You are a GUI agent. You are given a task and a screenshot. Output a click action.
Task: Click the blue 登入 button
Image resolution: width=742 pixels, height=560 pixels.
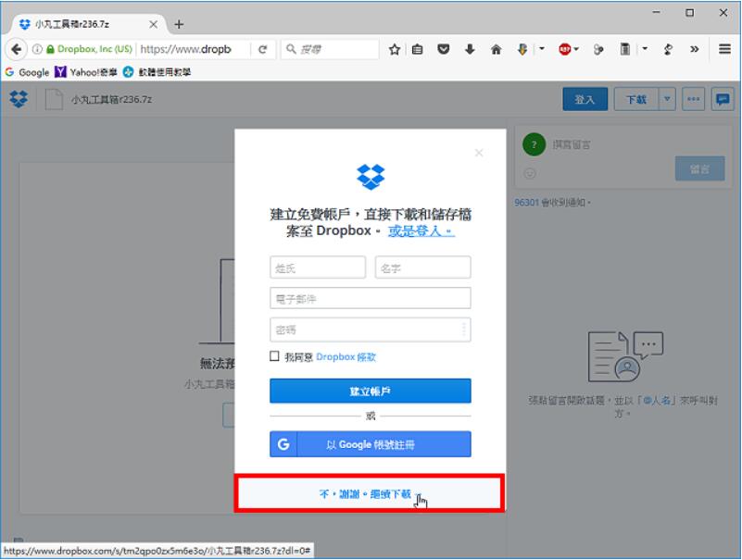pyautogui.click(x=585, y=99)
